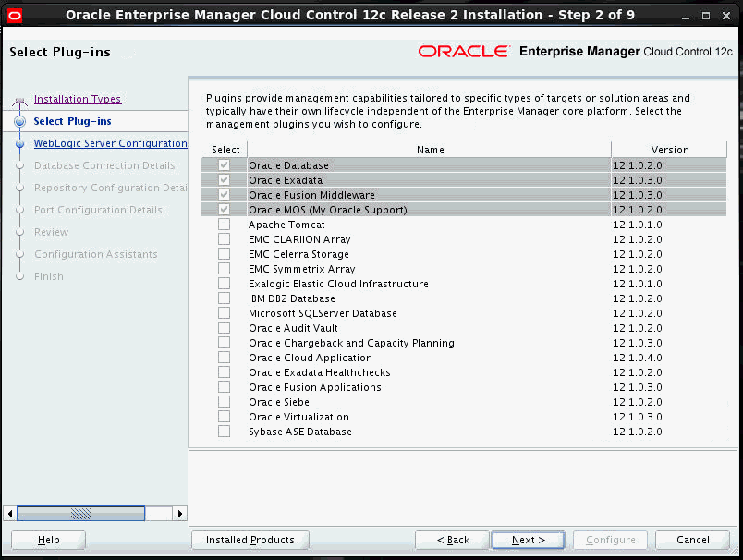Select the Oracle Exadata row name
Viewport: 743px width, 560px height.
click(286, 180)
